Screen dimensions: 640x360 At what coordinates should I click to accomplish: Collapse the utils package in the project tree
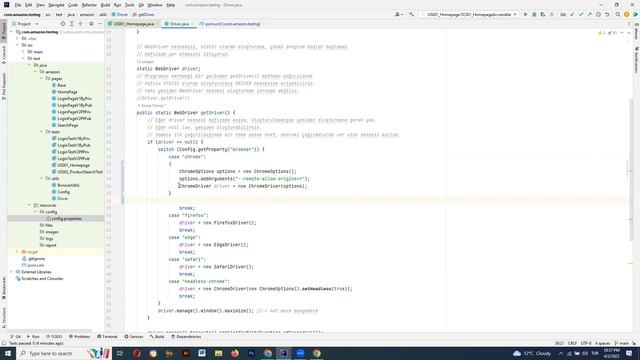point(41,178)
